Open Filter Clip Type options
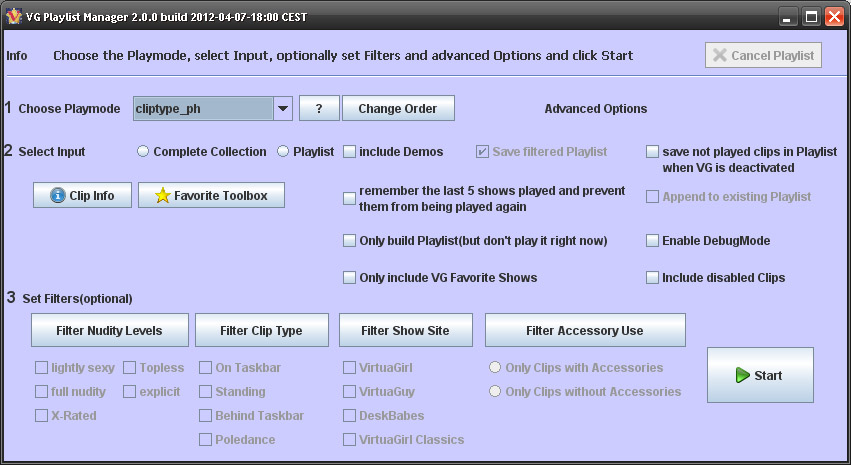The width and height of the screenshot is (851, 465). point(261,330)
